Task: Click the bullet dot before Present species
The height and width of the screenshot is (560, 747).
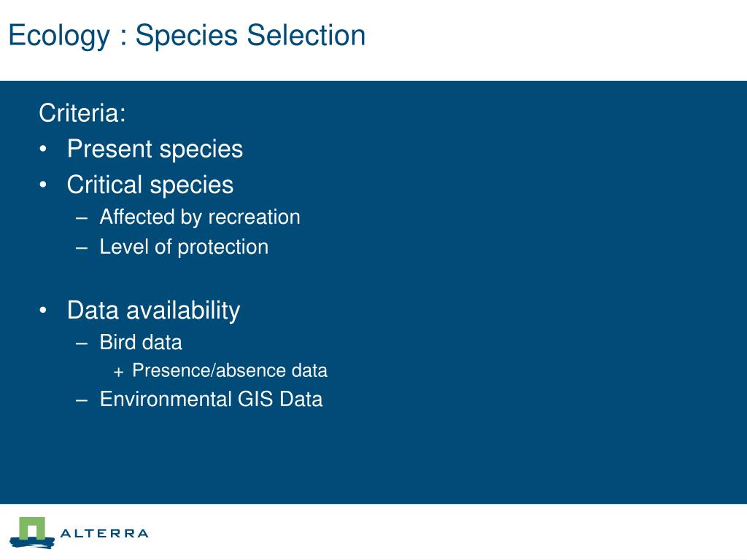Action: (43, 149)
